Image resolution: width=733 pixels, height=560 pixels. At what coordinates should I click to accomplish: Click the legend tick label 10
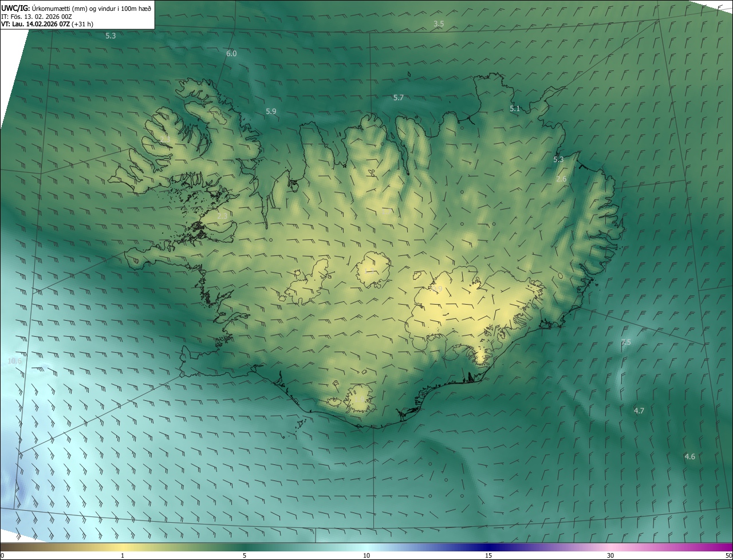pyautogui.click(x=366, y=555)
